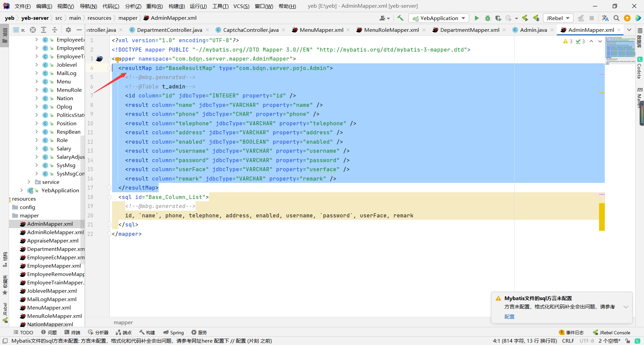Click the yeb-server breadcrumb

35,18
